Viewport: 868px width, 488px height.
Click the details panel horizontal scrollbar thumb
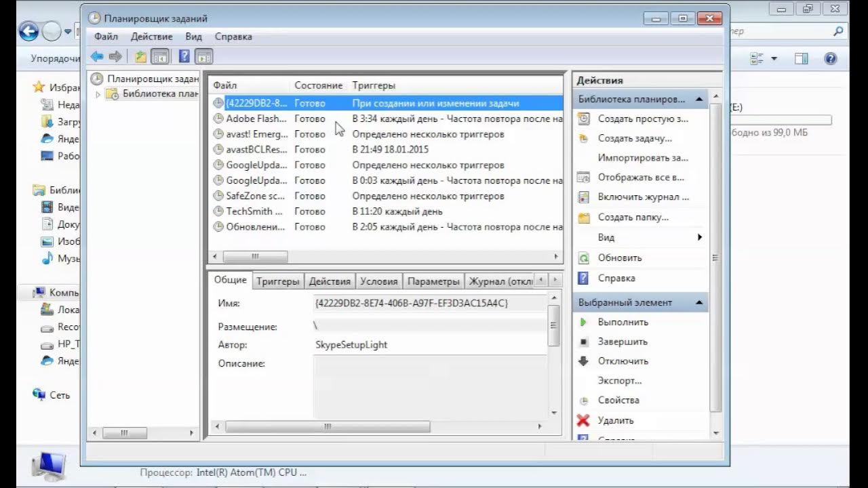[328, 426]
